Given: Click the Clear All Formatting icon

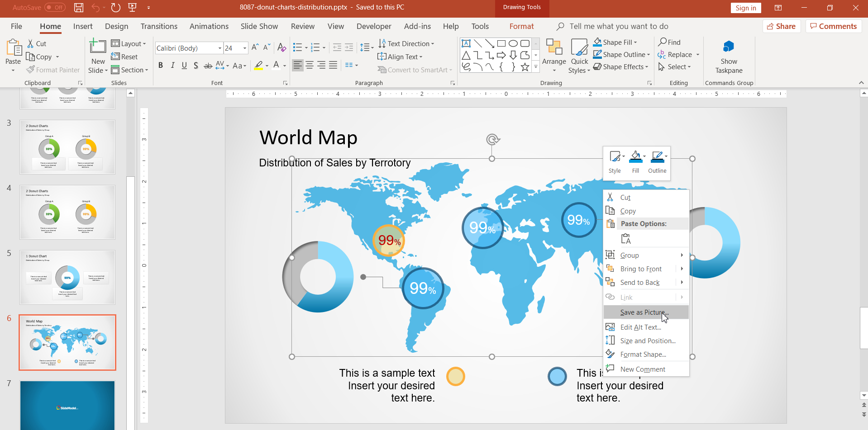Looking at the screenshot, I should pos(281,48).
